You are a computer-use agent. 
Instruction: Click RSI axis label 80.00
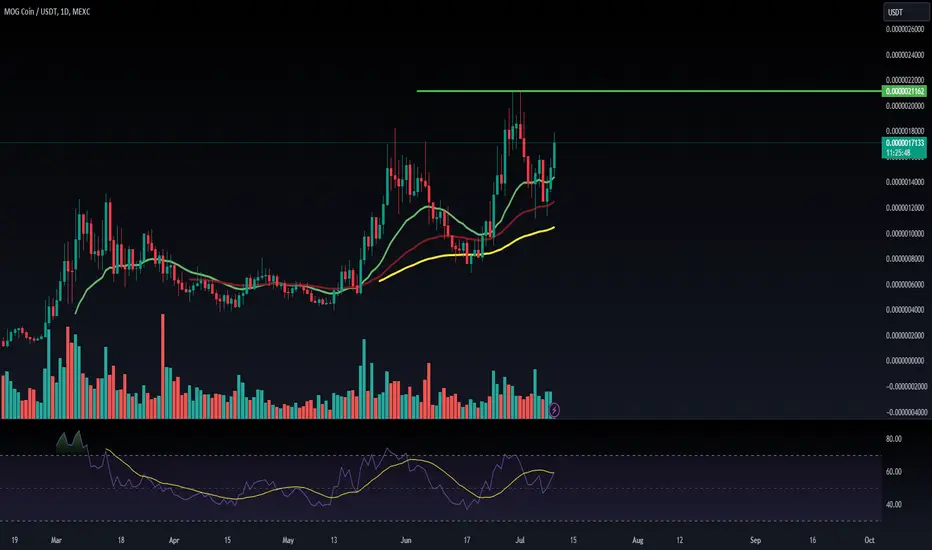893,439
